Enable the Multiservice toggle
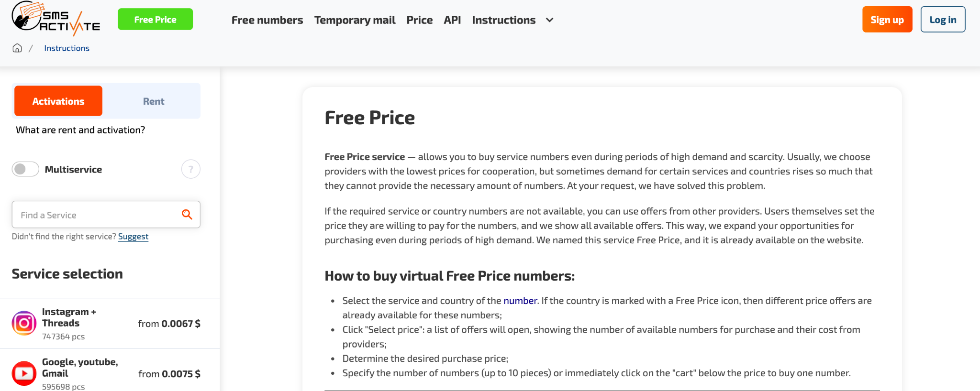Viewport: 980px width, 391px height. tap(25, 169)
